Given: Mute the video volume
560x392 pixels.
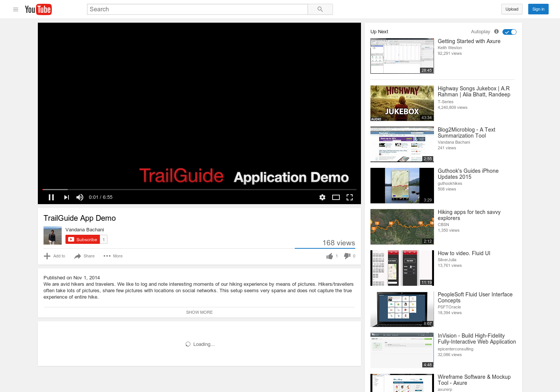Looking at the screenshot, I should 79,197.
